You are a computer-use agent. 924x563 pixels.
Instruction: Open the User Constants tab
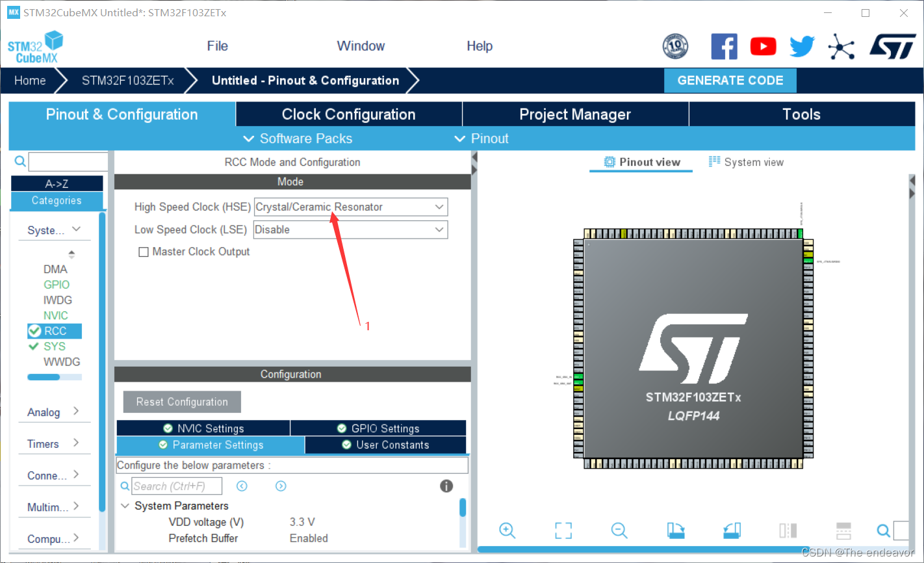point(385,445)
